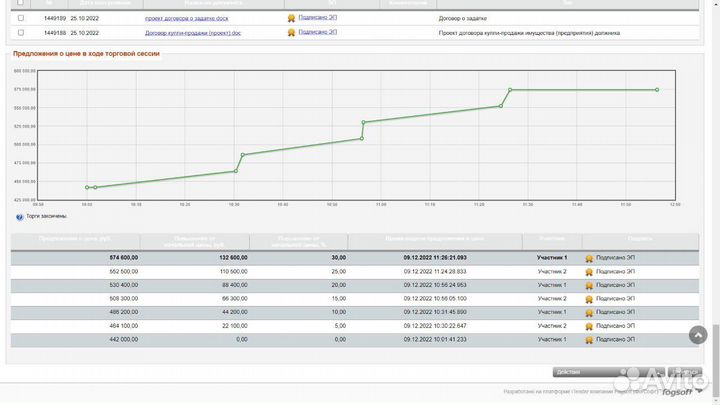Click signature seal icon in 530 400,00 row
This screenshot has width=720, height=405.
pyautogui.click(x=589, y=285)
